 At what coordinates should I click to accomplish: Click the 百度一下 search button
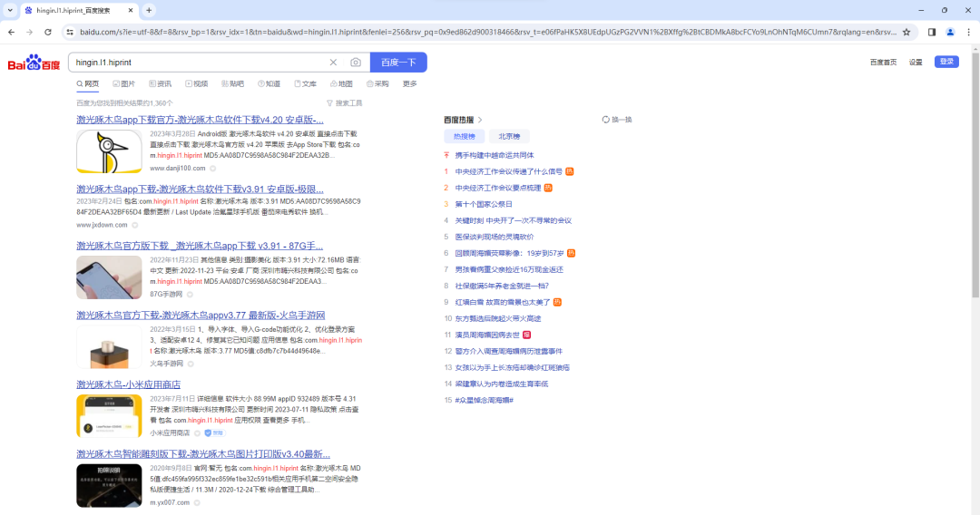(x=398, y=63)
